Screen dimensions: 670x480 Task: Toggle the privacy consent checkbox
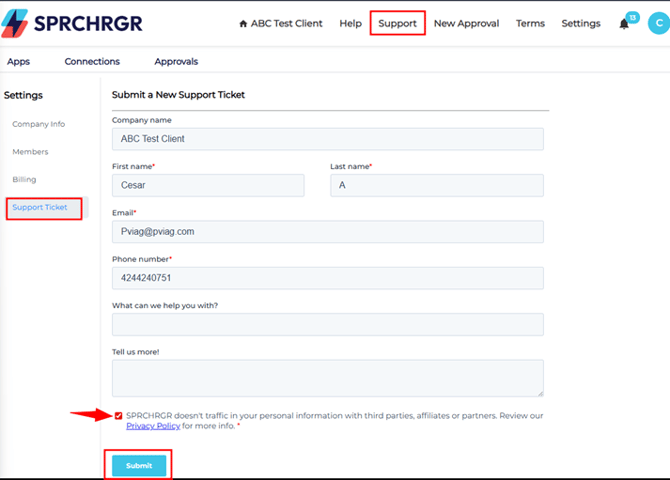click(119, 416)
